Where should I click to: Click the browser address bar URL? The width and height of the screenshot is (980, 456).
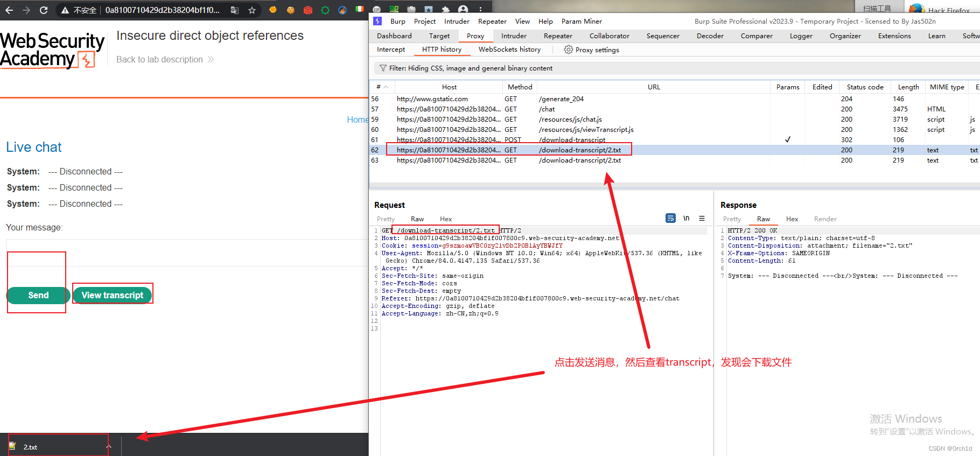(162, 10)
